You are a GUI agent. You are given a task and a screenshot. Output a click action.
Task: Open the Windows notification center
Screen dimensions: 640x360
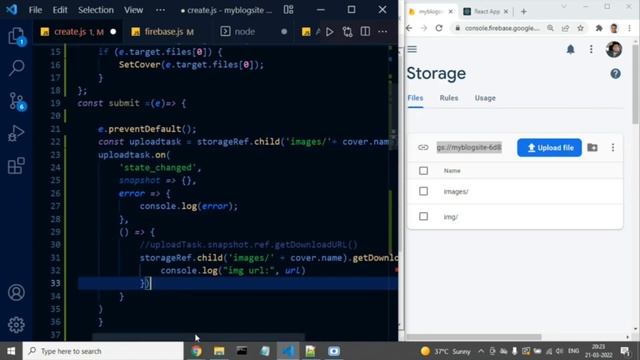tap(624, 351)
